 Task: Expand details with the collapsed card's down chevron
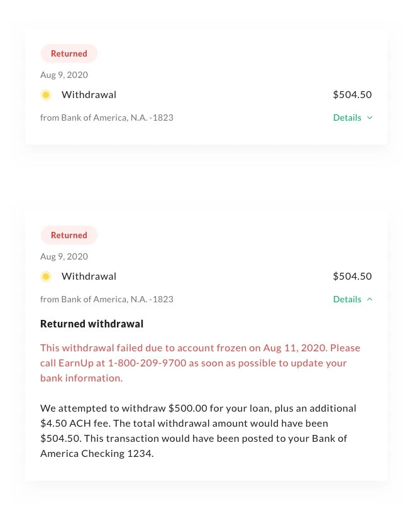(370, 118)
